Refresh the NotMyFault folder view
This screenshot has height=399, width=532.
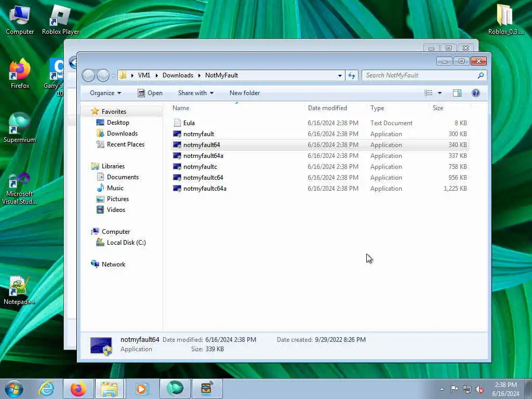[x=352, y=75]
